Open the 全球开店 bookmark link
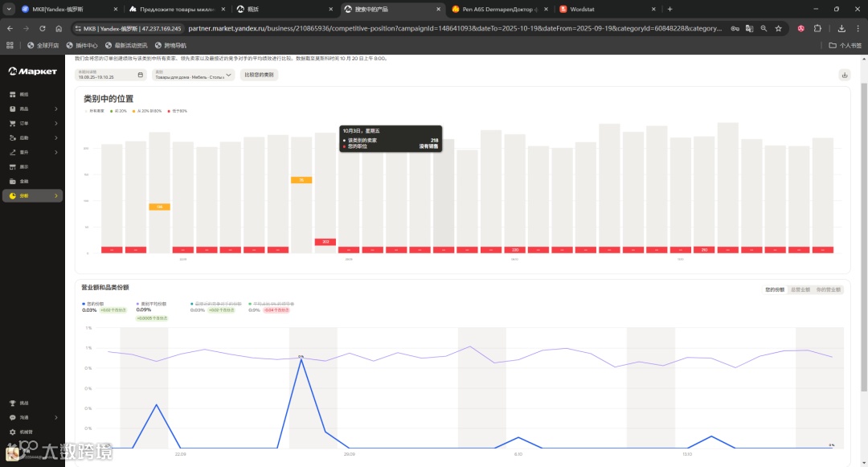The image size is (868, 467). [43, 45]
